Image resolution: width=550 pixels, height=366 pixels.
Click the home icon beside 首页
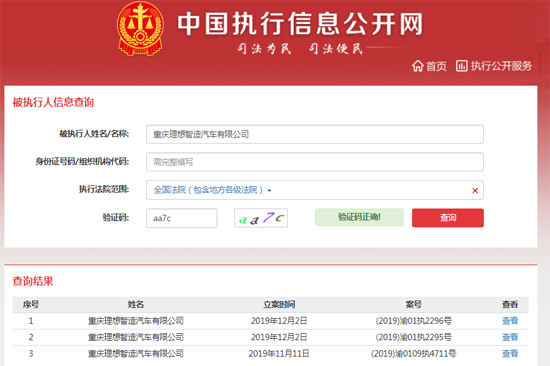(417, 66)
